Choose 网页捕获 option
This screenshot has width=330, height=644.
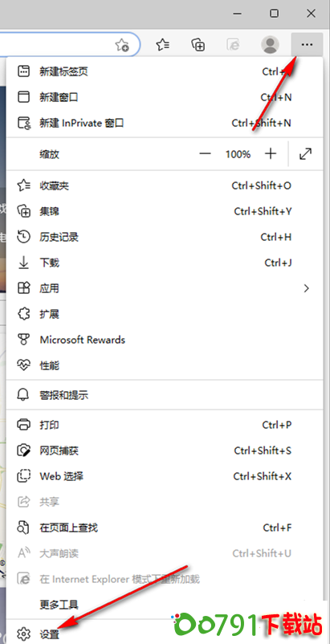pyautogui.click(x=165, y=450)
